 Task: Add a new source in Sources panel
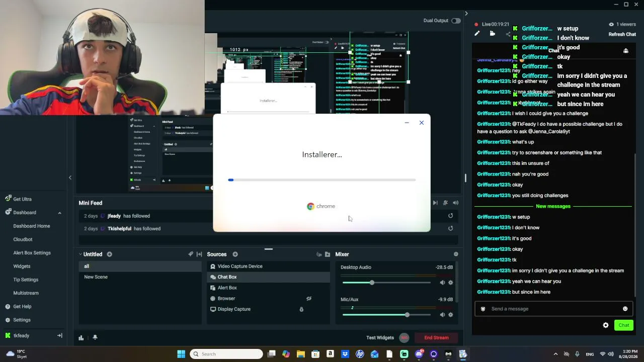click(235, 254)
